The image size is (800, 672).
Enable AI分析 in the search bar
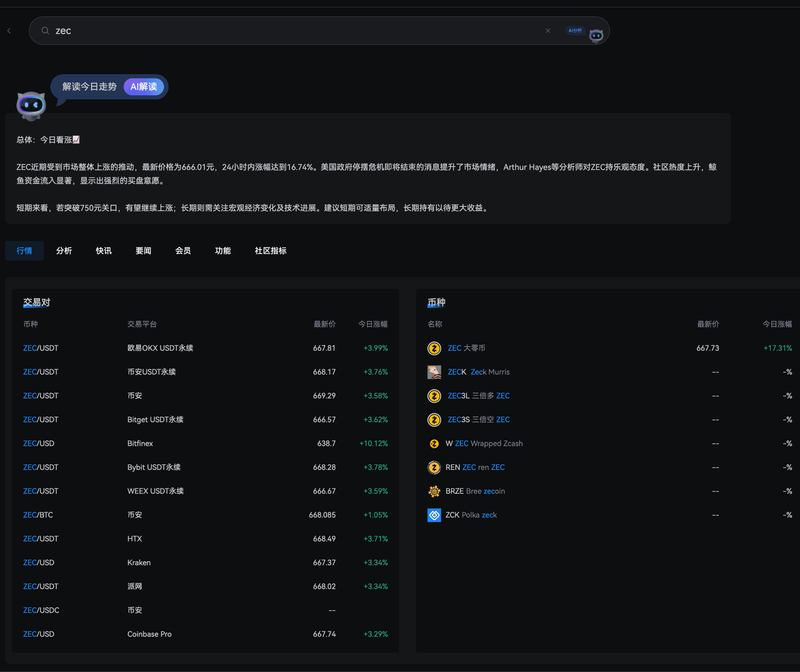[575, 30]
